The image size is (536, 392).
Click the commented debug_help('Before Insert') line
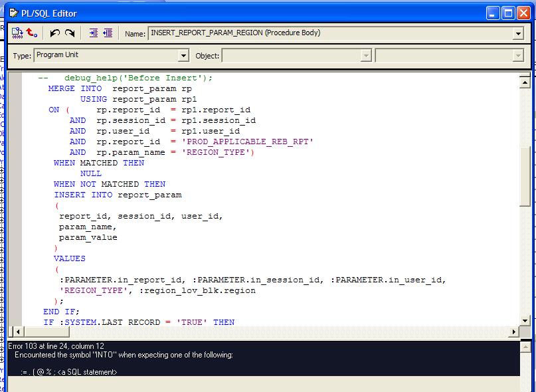coord(125,78)
